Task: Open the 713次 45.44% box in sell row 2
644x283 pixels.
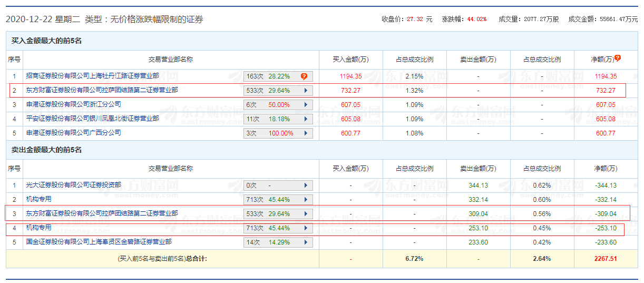Action: pos(278,200)
